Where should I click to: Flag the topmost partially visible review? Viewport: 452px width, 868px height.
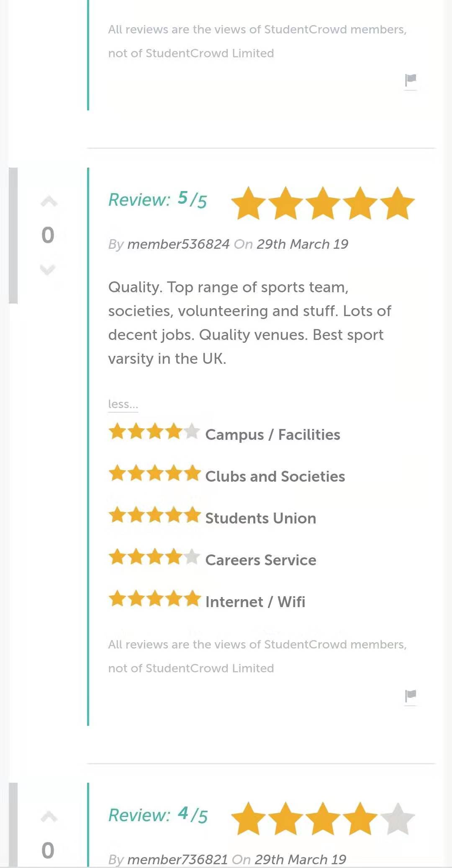tap(411, 79)
